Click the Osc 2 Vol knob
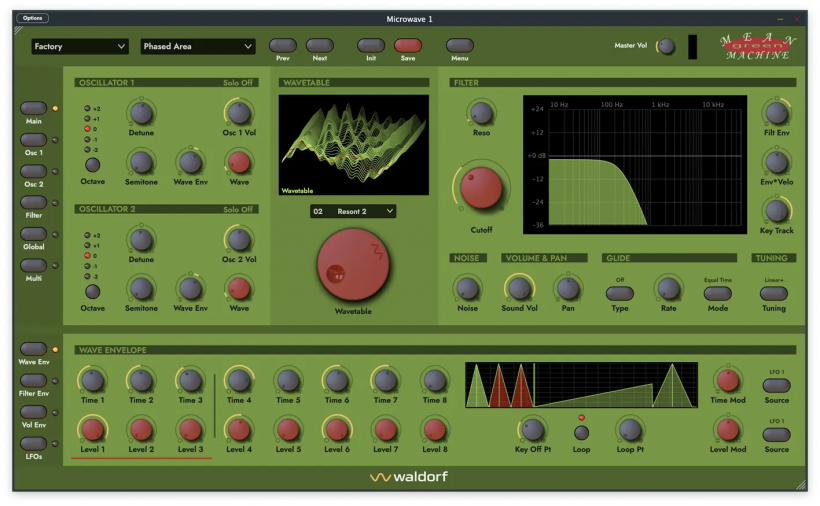Image resolution: width=820 pixels, height=506 pixels. [x=239, y=239]
